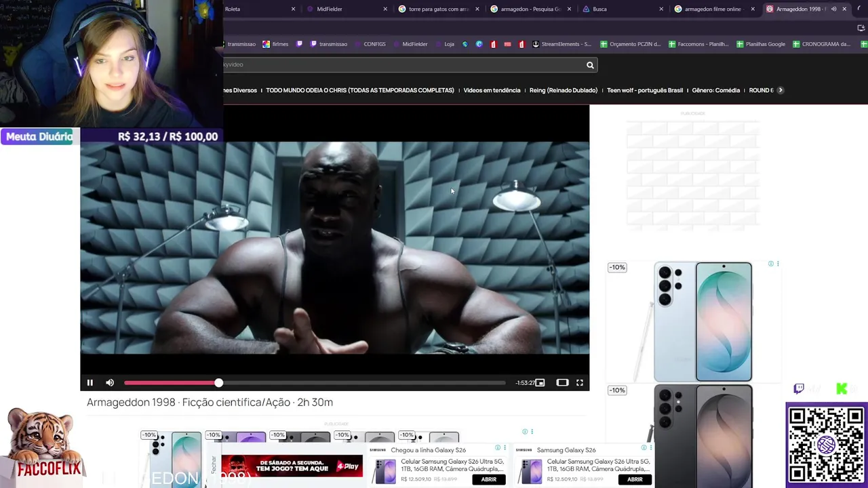Image resolution: width=868 pixels, height=488 pixels.
Task: Open the Reing (Reinado Dublado) link
Action: (564, 90)
